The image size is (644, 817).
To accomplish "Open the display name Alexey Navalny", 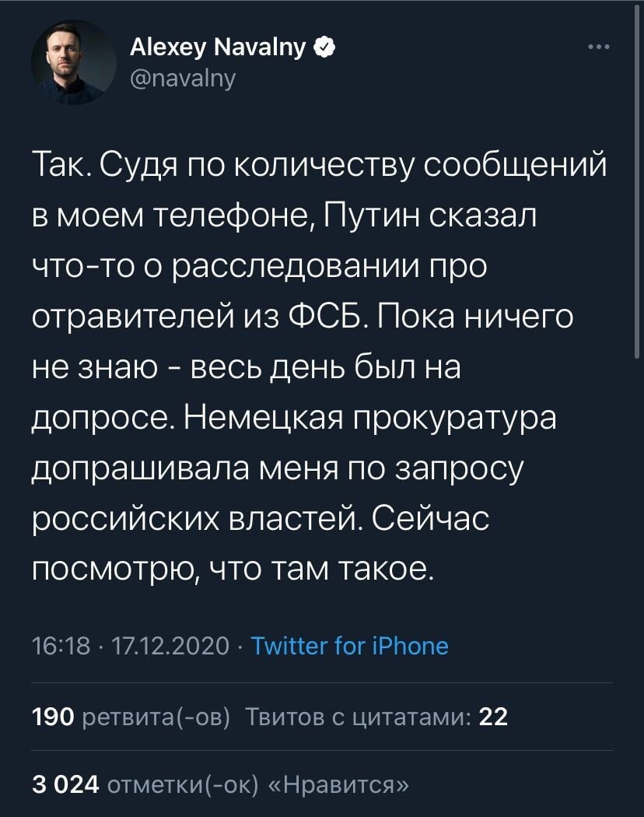I will [x=218, y=48].
